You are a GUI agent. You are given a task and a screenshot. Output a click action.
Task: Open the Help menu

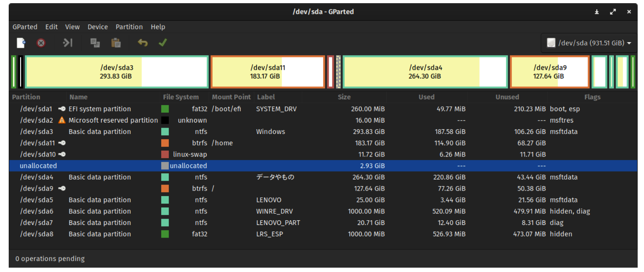[158, 27]
